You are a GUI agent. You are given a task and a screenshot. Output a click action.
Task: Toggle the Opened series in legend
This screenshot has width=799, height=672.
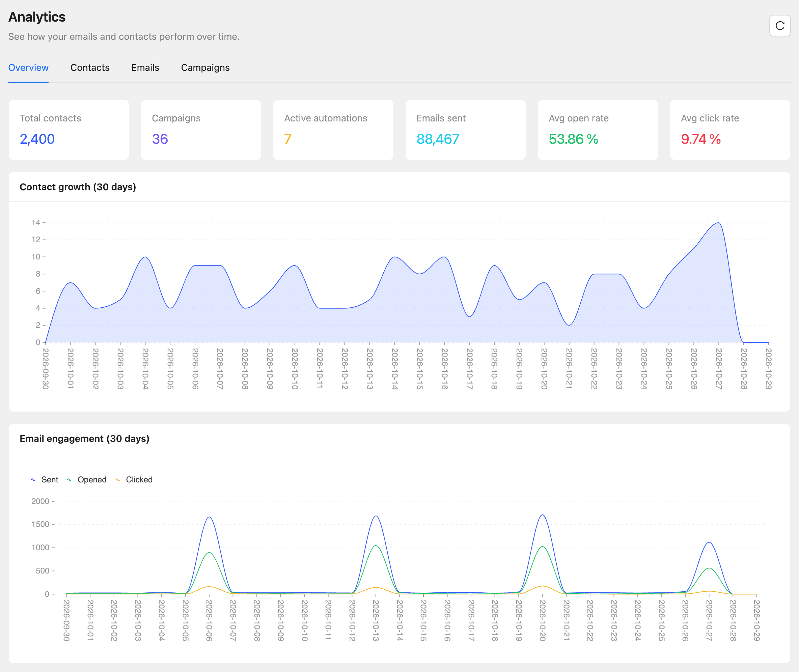point(87,480)
